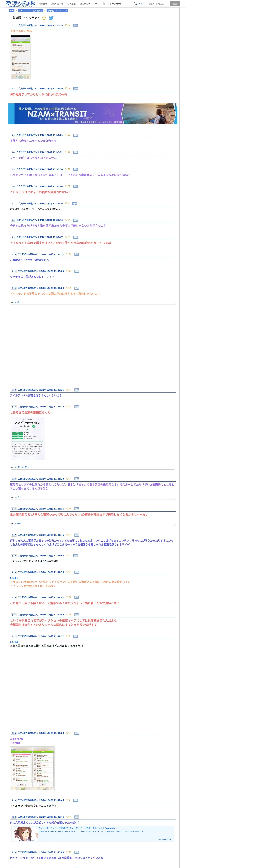The width and height of the screenshot is (262, 868).
Task: Click the >>12 anchor inside post 19
Action: (14, 578)
